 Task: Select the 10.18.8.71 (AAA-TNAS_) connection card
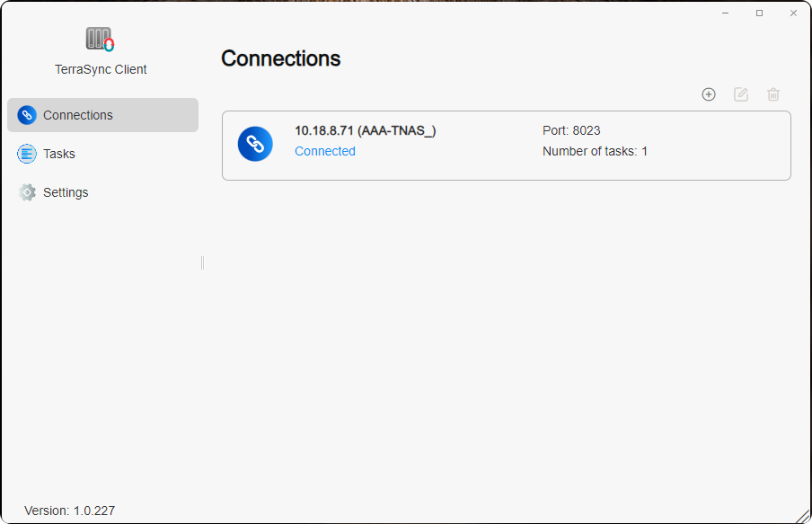506,145
